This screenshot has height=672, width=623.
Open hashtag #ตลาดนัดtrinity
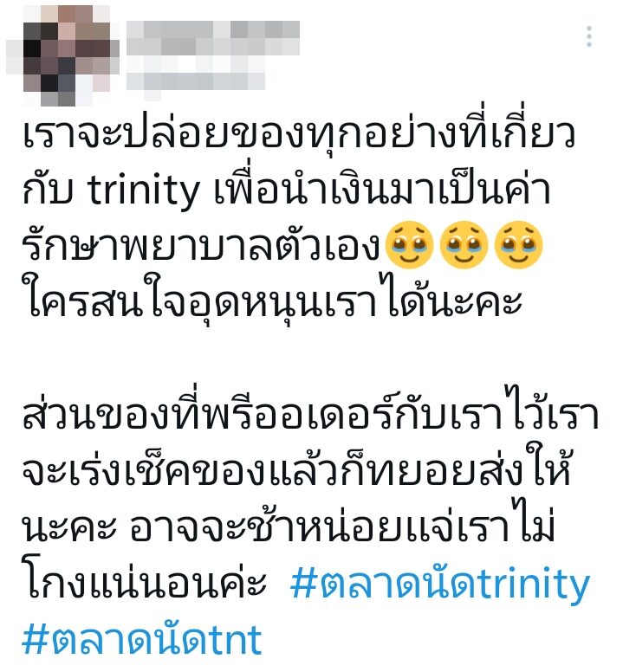[440, 584]
